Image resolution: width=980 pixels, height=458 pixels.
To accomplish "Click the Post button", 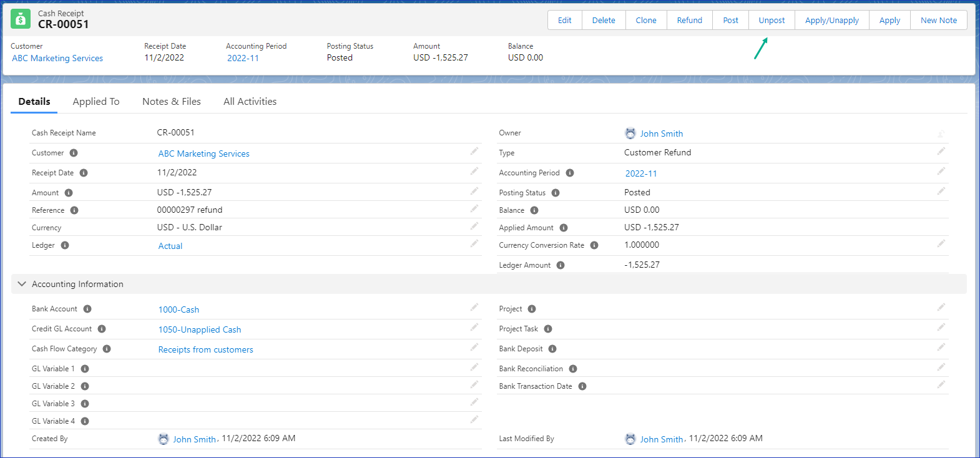I will point(731,20).
